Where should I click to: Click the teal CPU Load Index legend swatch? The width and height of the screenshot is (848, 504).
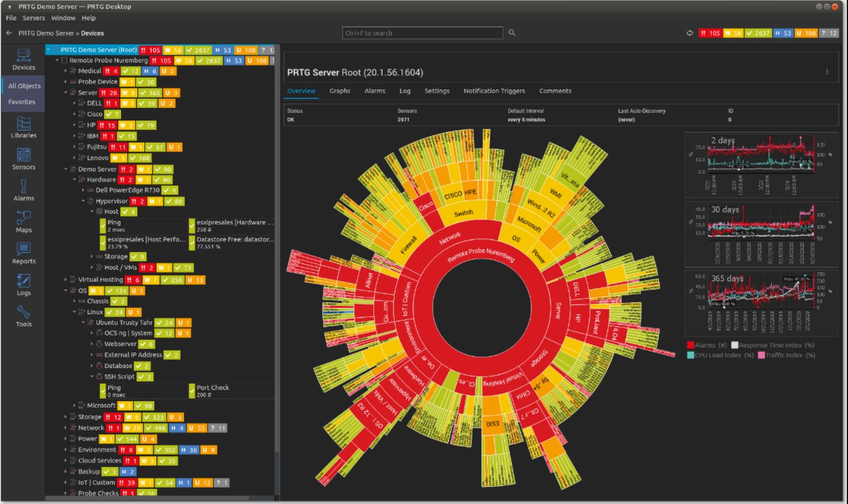click(x=690, y=355)
